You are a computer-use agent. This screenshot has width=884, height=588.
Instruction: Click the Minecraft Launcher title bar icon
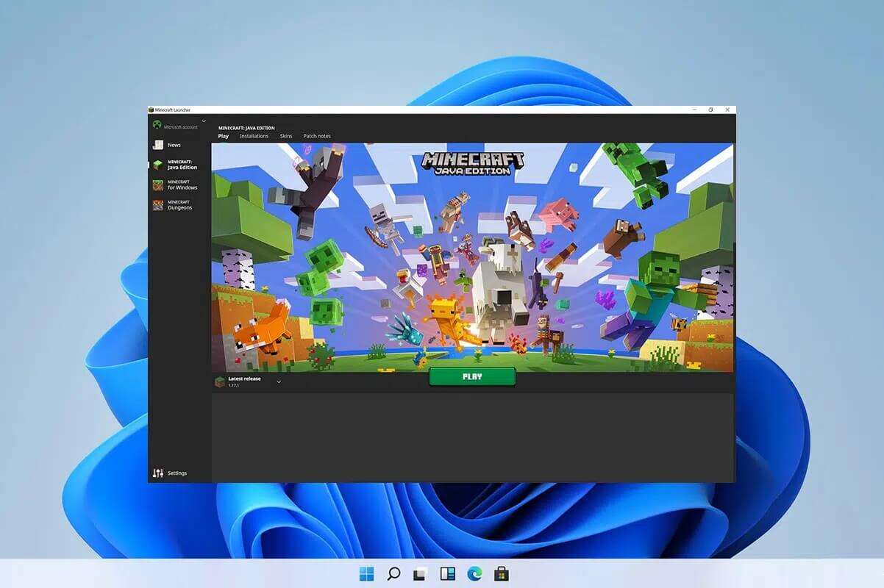[x=152, y=110]
